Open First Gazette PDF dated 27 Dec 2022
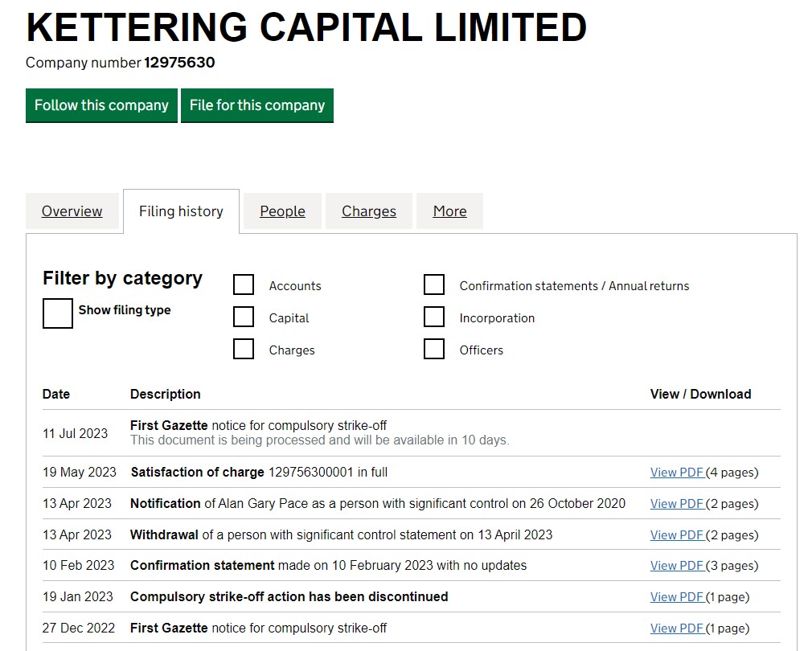 pos(676,628)
